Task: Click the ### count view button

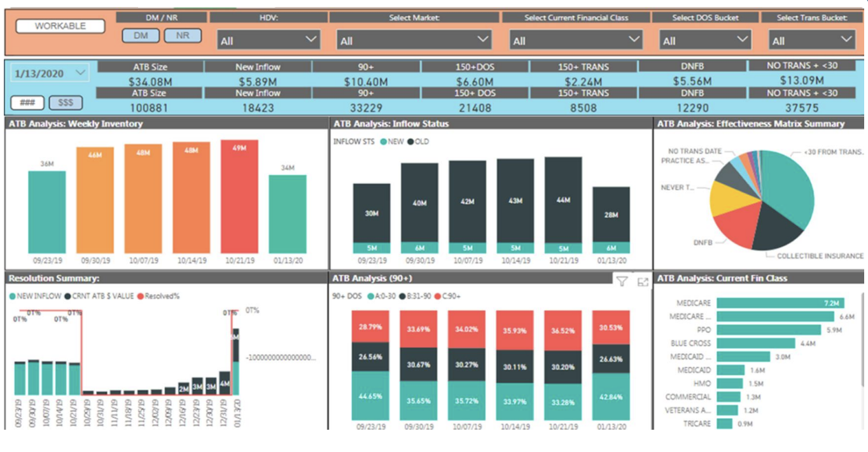Action: pyautogui.click(x=27, y=103)
